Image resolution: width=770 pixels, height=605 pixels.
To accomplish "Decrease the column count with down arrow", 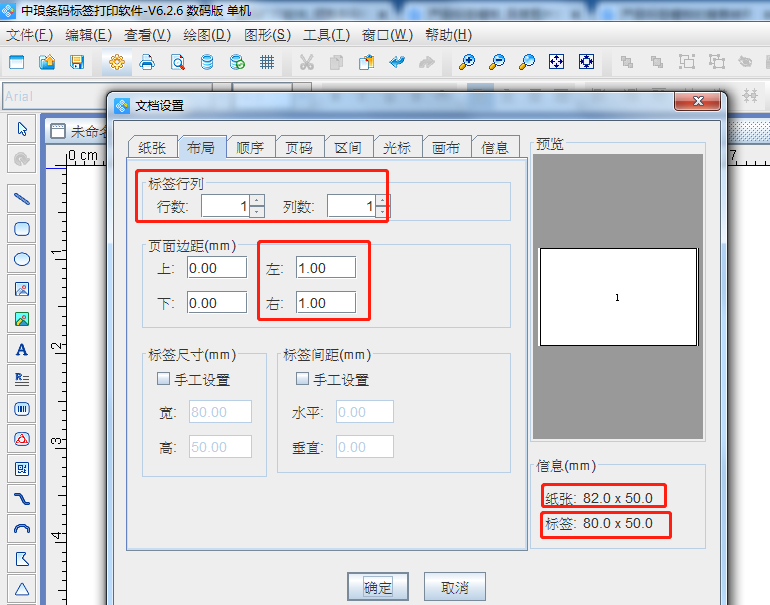I will click(381, 212).
